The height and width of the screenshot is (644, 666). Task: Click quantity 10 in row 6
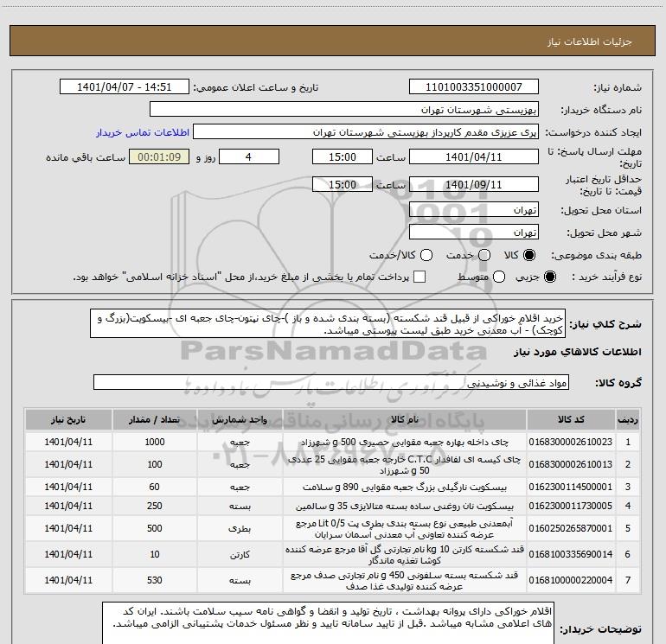[x=155, y=554]
